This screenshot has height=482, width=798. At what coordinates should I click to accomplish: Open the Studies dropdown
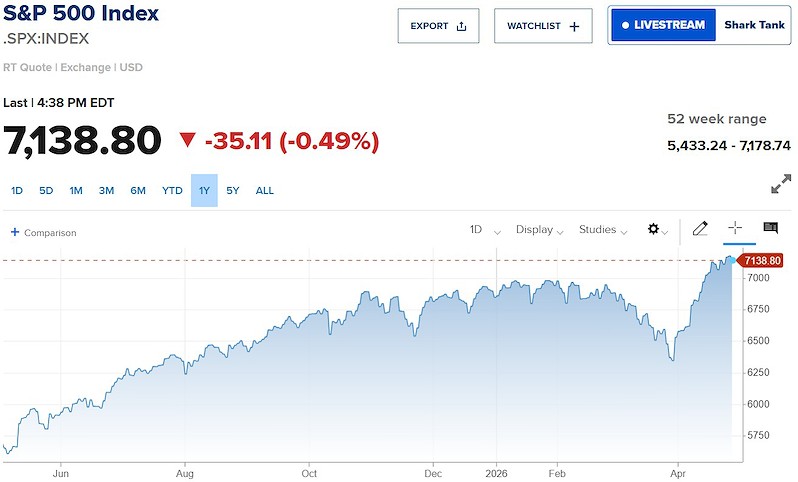(602, 230)
